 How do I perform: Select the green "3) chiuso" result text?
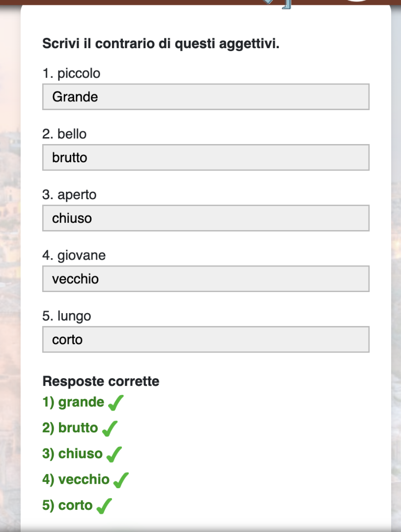click(x=72, y=453)
